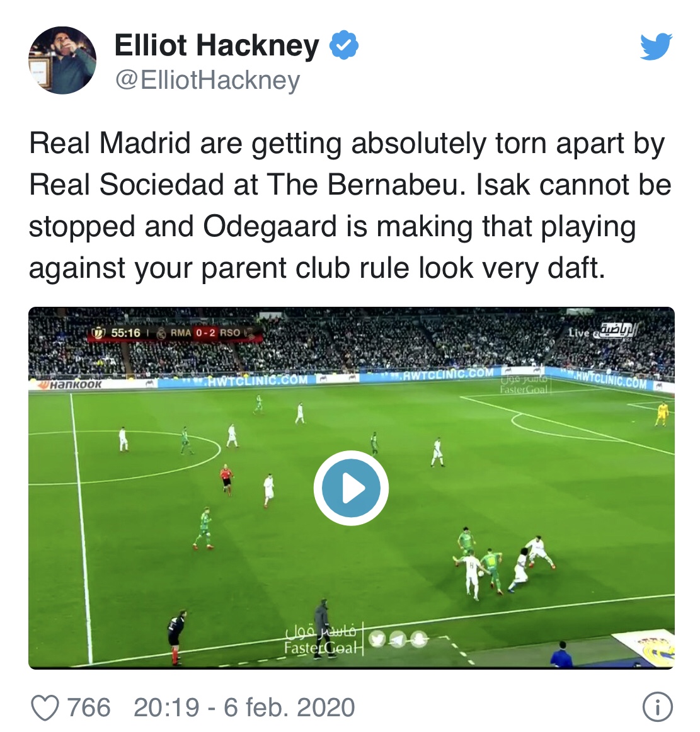Click the RMA 0-2 RSO scoreboard
This screenshot has height=732, width=700.
(205, 333)
